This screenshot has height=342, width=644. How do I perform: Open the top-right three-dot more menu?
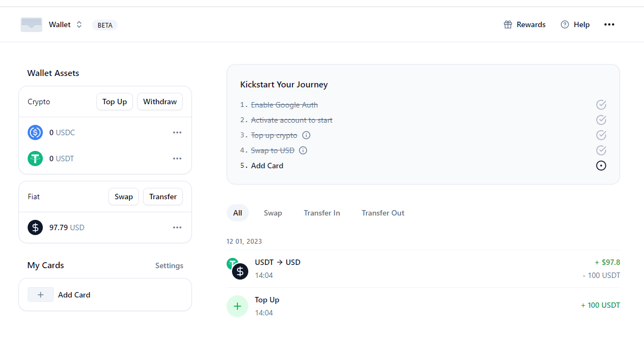609,24
